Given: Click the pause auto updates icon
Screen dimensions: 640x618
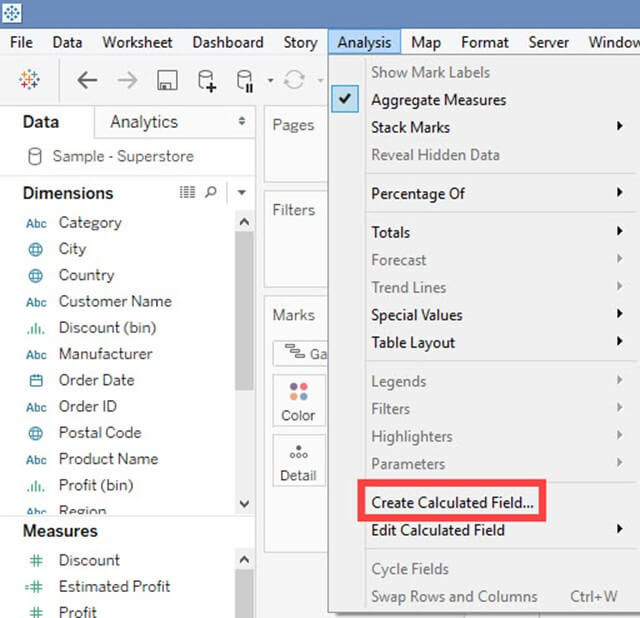Looking at the screenshot, I should tap(244, 80).
